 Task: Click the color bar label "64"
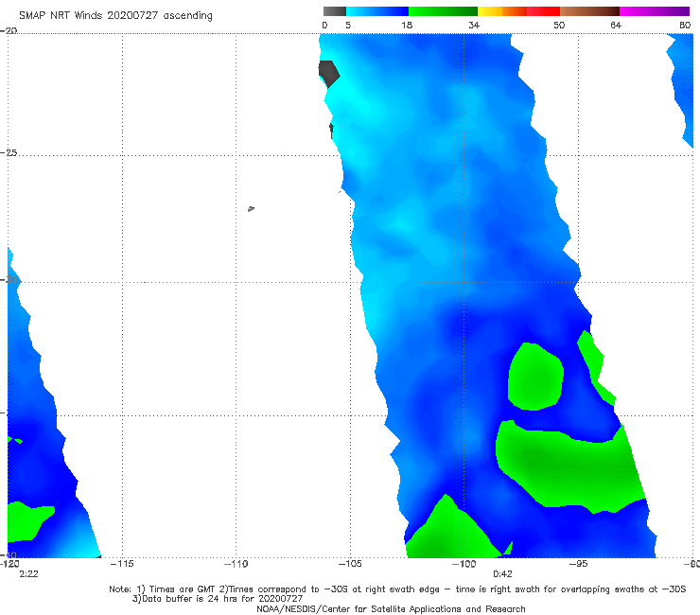(x=616, y=26)
